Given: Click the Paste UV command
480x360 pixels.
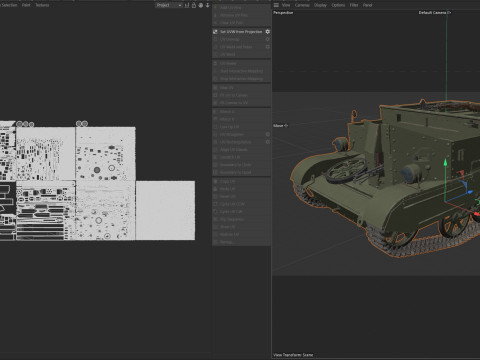Looking at the screenshot, I should click(241, 189).
